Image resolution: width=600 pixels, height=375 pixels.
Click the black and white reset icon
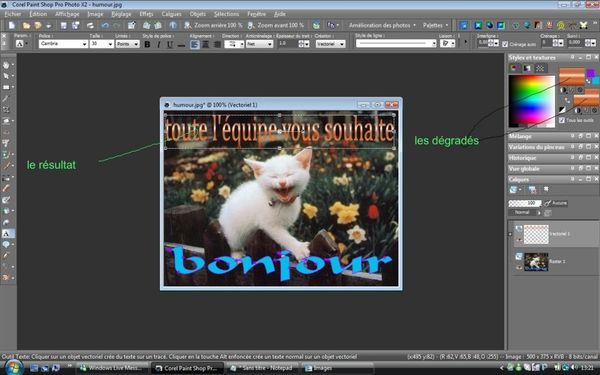[562, 110]
